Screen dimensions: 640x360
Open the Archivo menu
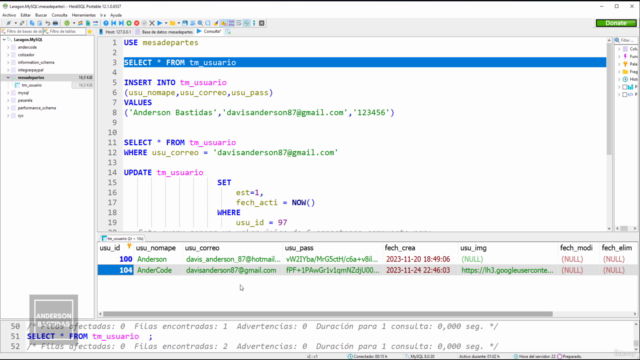pos(9,15)
